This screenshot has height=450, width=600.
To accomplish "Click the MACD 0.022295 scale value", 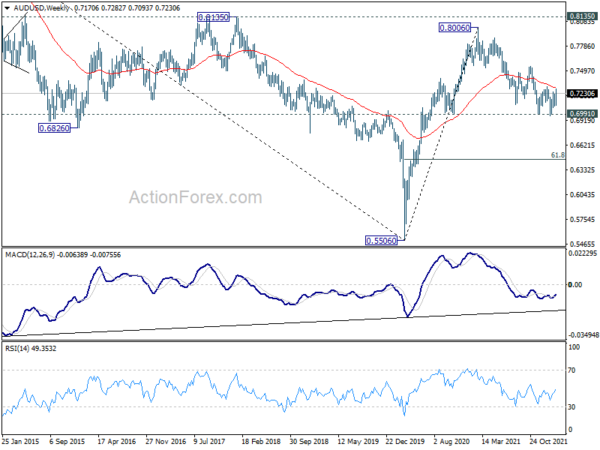I will tap(583, 253).
